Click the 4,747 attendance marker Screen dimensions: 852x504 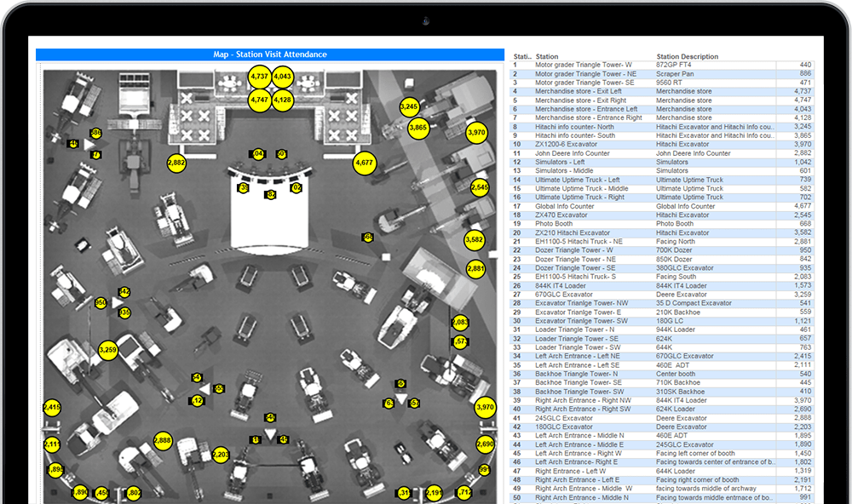coord(260,100)
